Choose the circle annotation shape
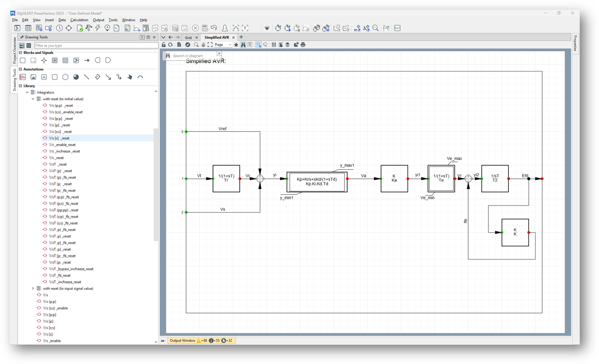The width and height of the screenshot is (599, 364). pos(65,77)
